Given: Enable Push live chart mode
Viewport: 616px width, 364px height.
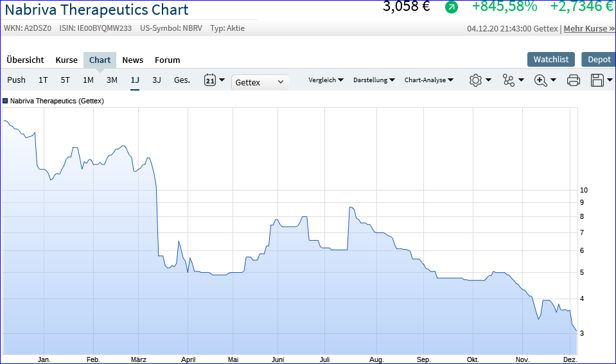Looking at the screenshot, I should [16, 80].
